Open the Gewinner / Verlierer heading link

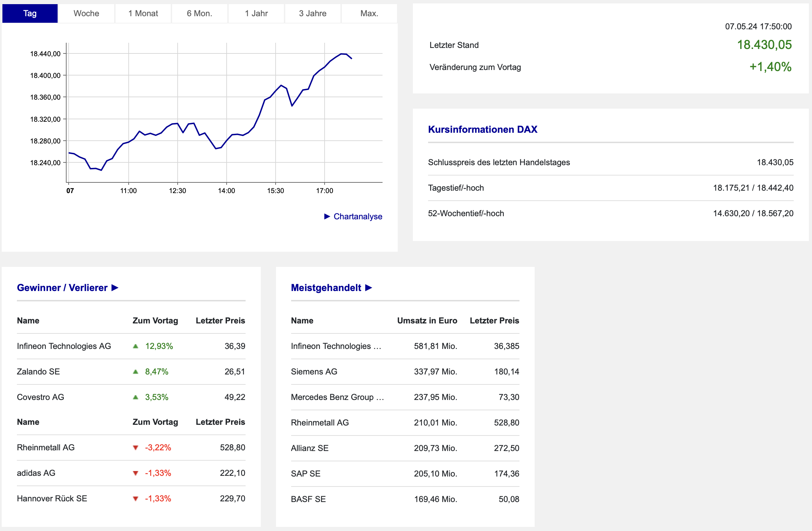pos(62,288)
